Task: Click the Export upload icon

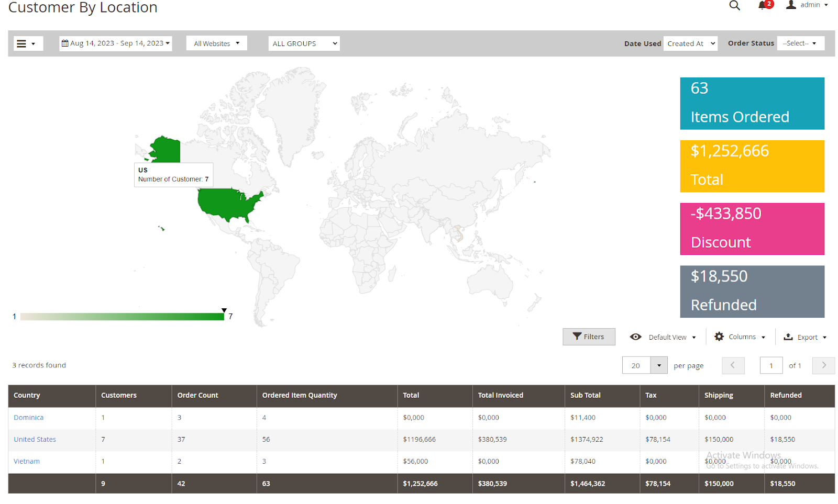Action: [x=788, y=337]
